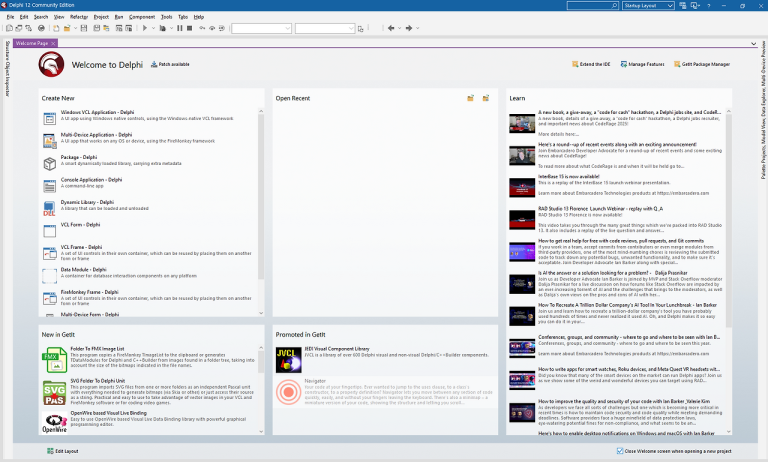The height and width of the screenshot is (462, 768).
Task: Expand the arrow beside Run Without Debugging icon
Action: pyautogui.click(x=171, y=28)
